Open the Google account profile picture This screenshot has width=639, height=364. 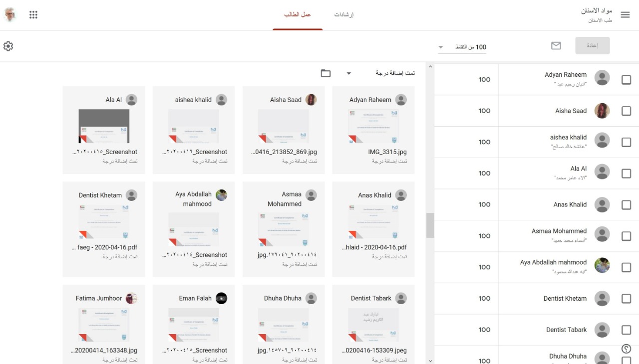point(10,15)
